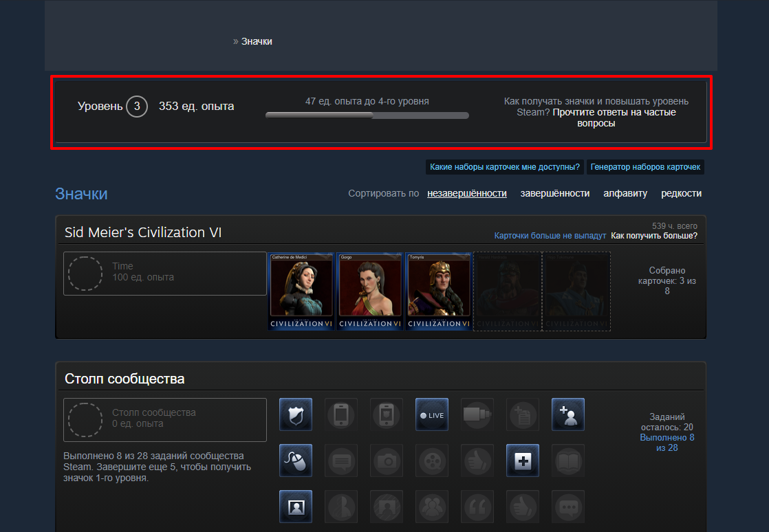
Task: Click the film reel video task icon
Action: [432, 461]
